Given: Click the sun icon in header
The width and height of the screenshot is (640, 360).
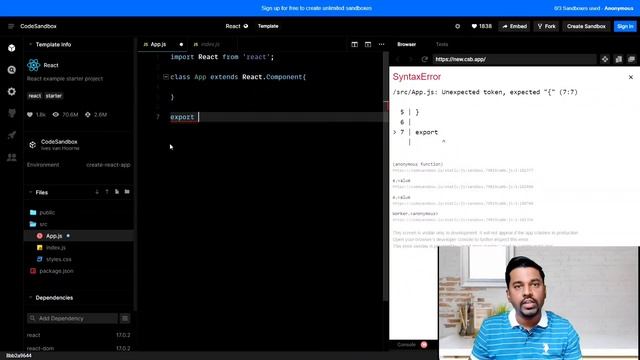Looking at the screenshot, I should pyautogui.click(x=458, y=26).
